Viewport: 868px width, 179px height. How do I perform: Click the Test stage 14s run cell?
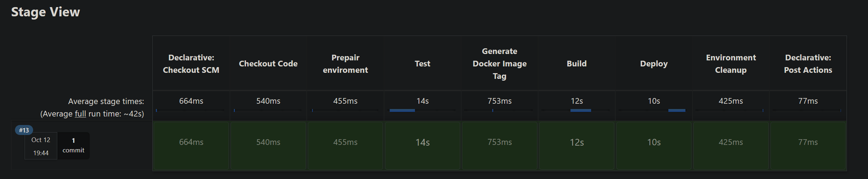point(422,146)
